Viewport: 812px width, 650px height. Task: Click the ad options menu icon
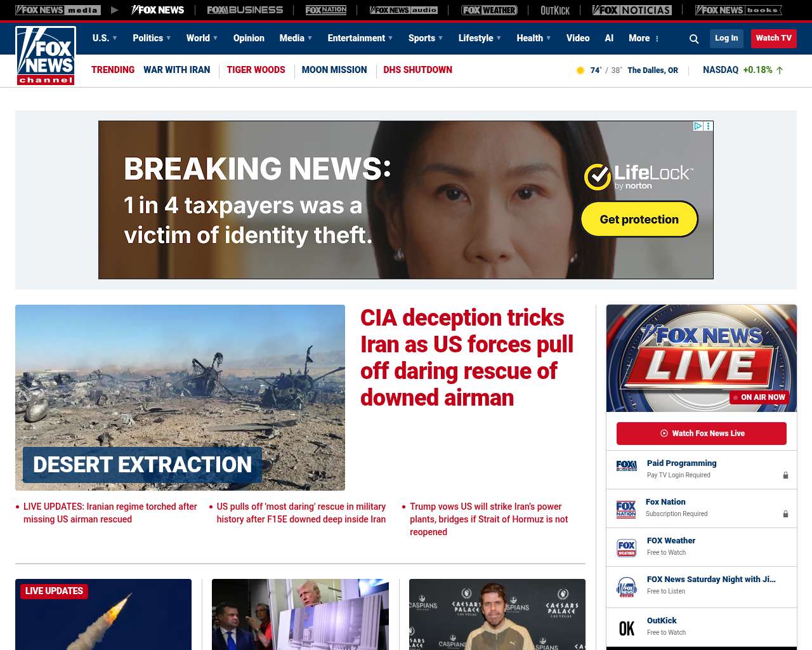click(x=709, y=126)
